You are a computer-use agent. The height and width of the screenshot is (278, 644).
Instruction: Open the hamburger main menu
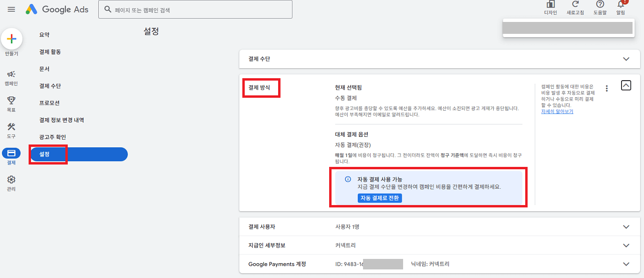[x=11, y=10]
